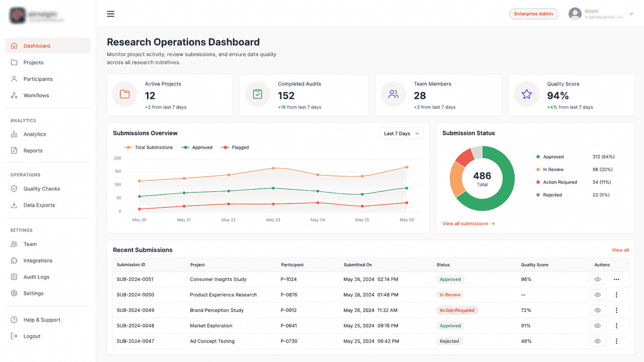View submission SUB-2024-0047 with eye icon

[x=597, y=341]
